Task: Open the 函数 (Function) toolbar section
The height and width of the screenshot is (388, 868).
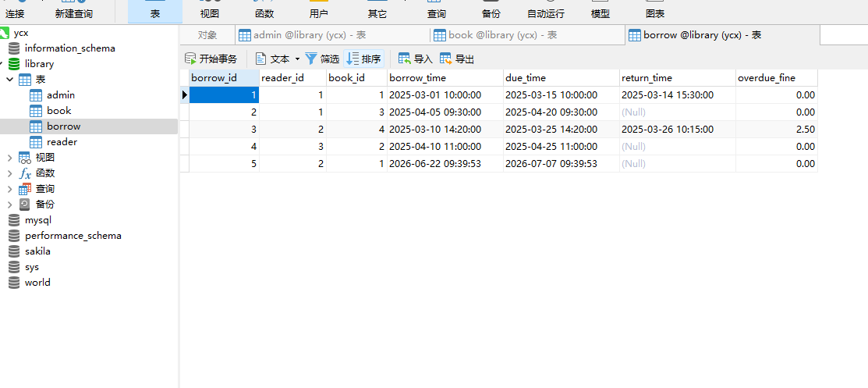Action: [x=264, y=11]
